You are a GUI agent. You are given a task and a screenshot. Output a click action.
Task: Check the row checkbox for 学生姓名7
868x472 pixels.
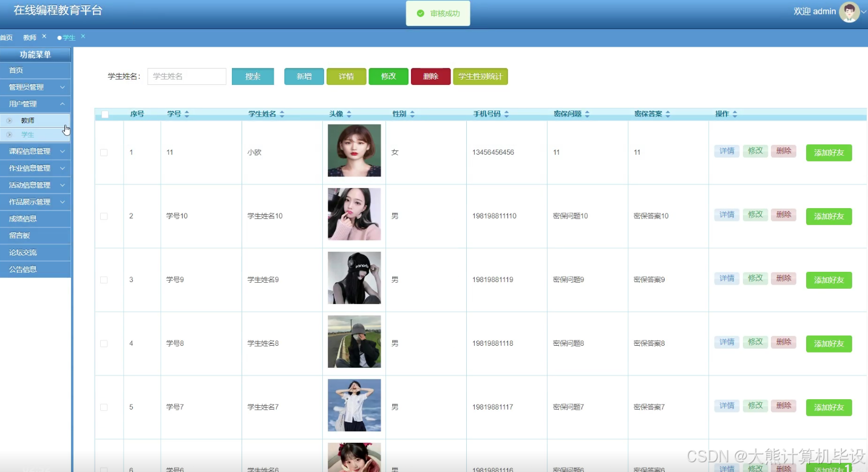pyautogui.click(x=104, y=407)
